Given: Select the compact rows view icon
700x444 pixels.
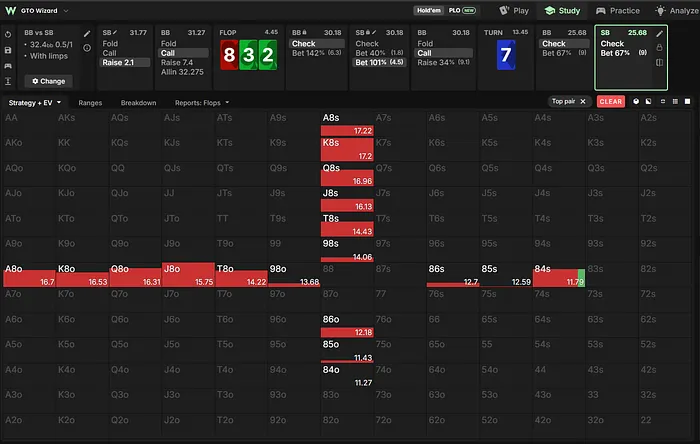Looking at the screenshot, I should (x=662, y=102).
